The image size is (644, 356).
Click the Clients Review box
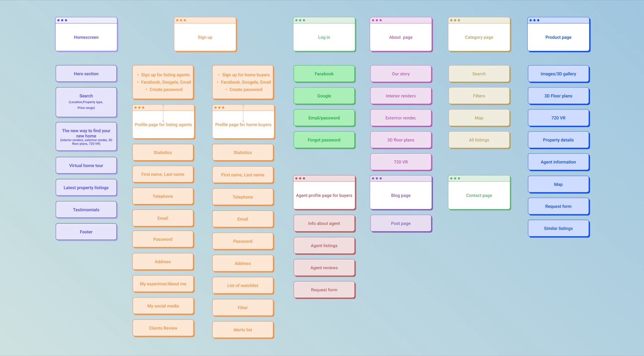pos(163,328)
